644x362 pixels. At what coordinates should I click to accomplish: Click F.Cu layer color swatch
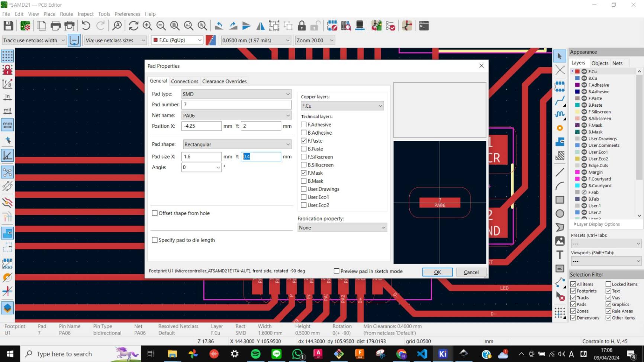(x=577, y=72)
